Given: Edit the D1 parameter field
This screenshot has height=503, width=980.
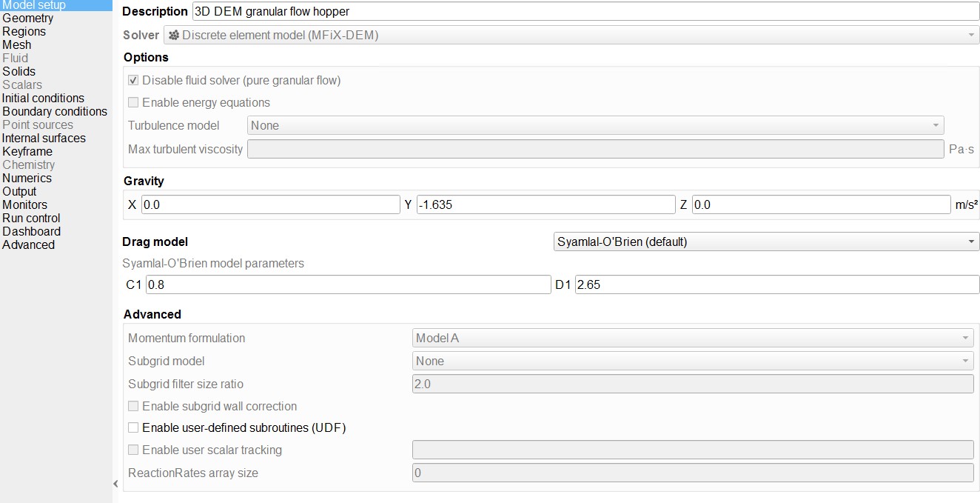Looking at the screenshot, I should (776, 284).
